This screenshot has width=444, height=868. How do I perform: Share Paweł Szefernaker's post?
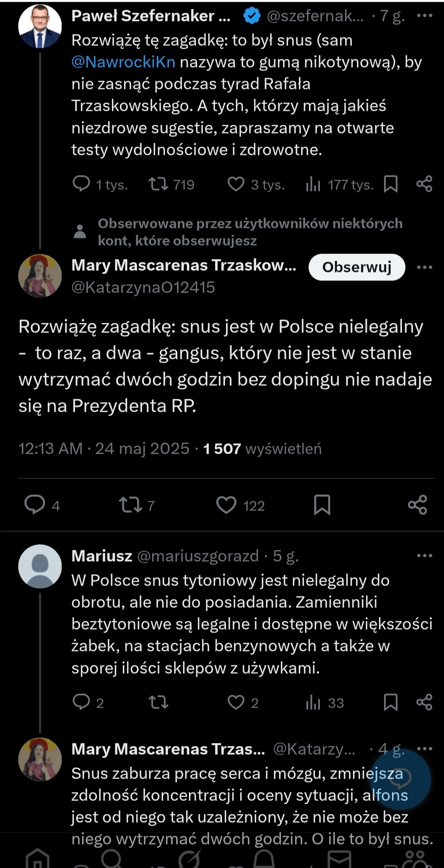coord(424,184)
